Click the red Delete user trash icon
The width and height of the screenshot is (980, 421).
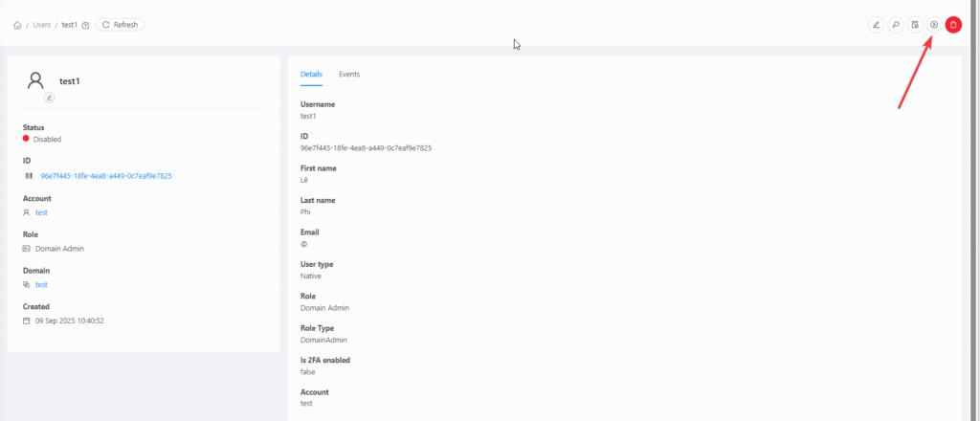pyautogui.click(x=953, y=25)
